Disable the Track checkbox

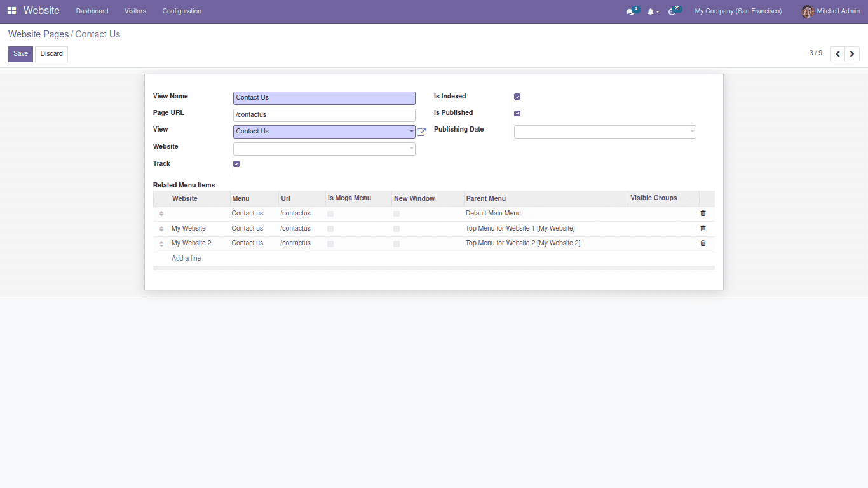(236, 164)
